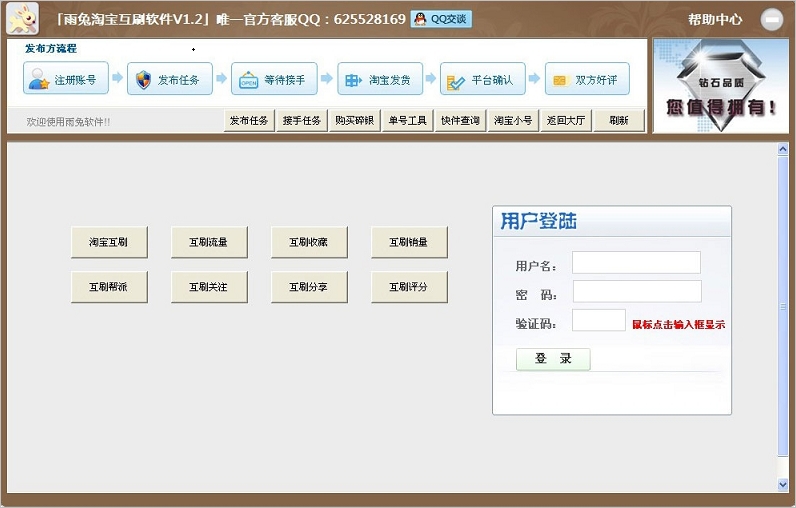Focus the 用户名 input field
This screenshot has height=508, width=796.
(636, 262)
